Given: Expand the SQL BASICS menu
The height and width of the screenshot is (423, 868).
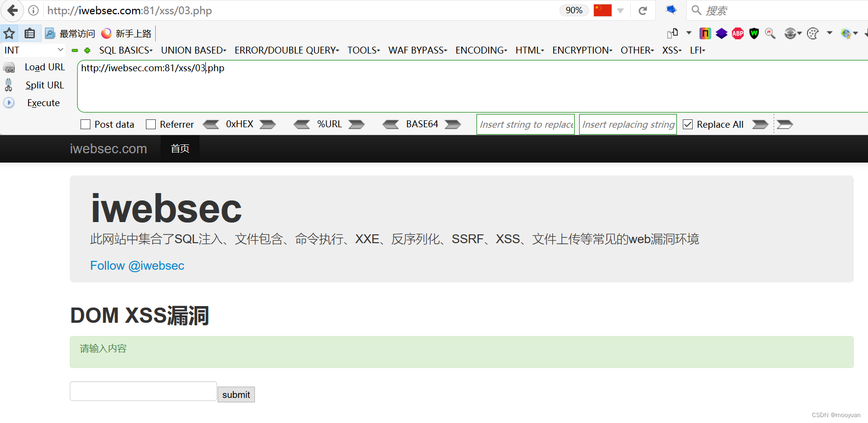Looking at the screenshot, I should (x=126, y=50).
